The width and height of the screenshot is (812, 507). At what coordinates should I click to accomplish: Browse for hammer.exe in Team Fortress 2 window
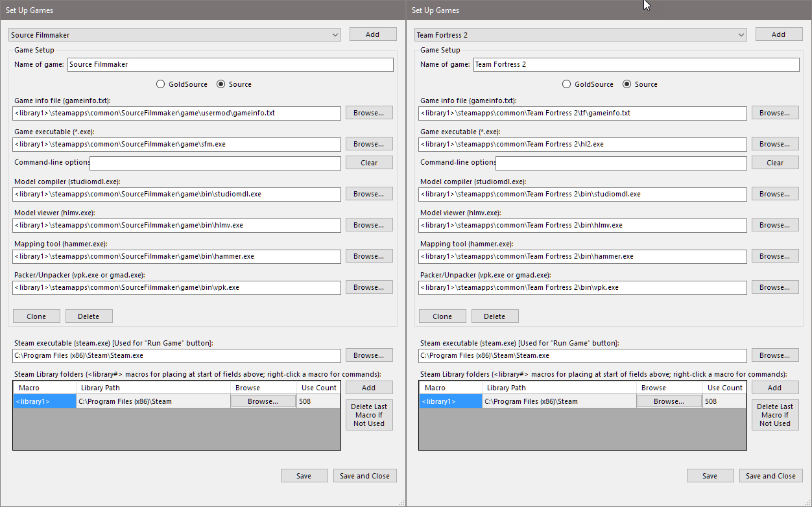pos(775,256)
